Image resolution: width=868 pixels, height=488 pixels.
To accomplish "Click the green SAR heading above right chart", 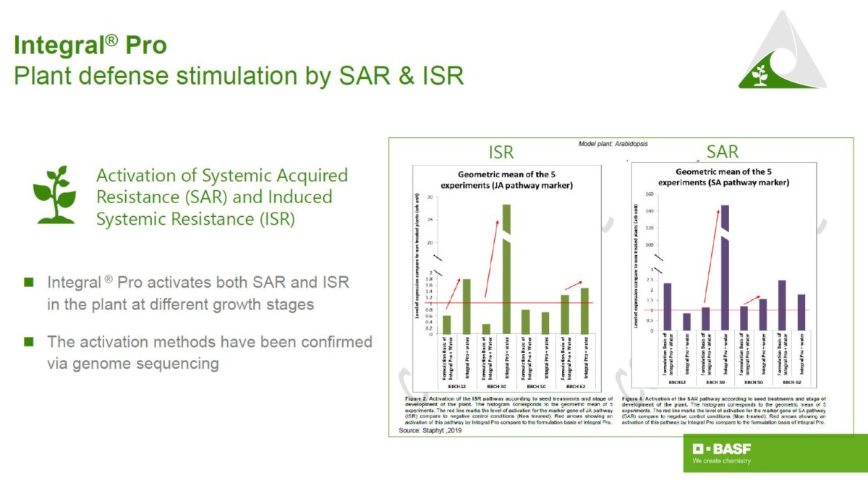I will tap(722, 152).
